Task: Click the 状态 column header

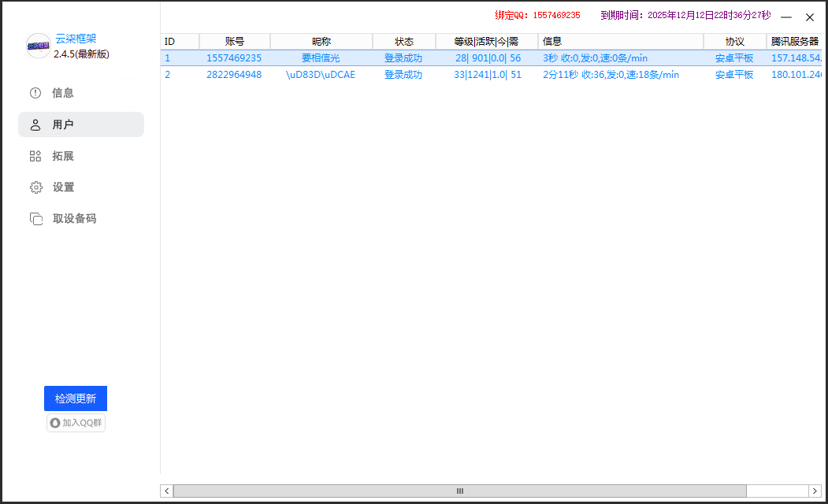Action: click(403, 42)
